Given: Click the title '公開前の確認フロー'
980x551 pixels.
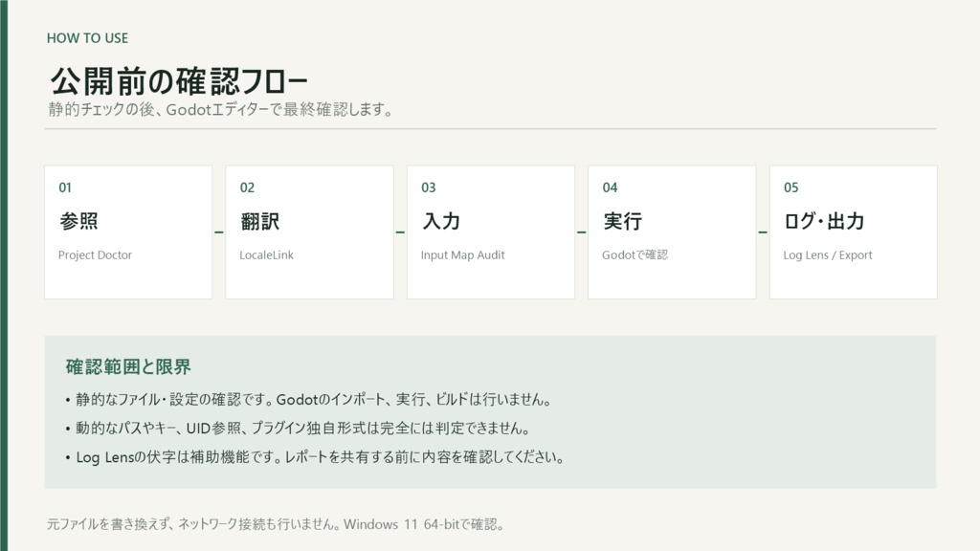Looking at the screenshot, I should click(179, 81).
